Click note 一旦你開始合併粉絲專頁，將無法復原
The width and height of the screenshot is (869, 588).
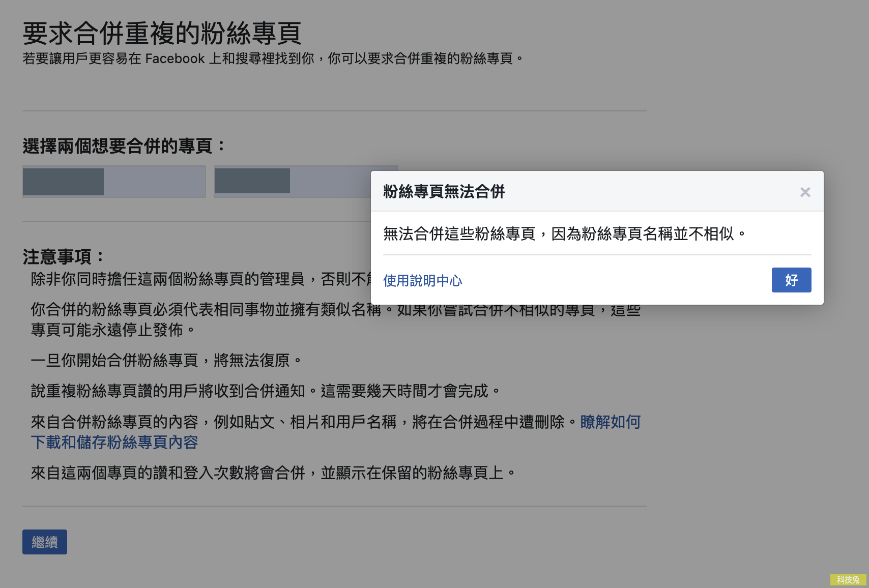166,361
